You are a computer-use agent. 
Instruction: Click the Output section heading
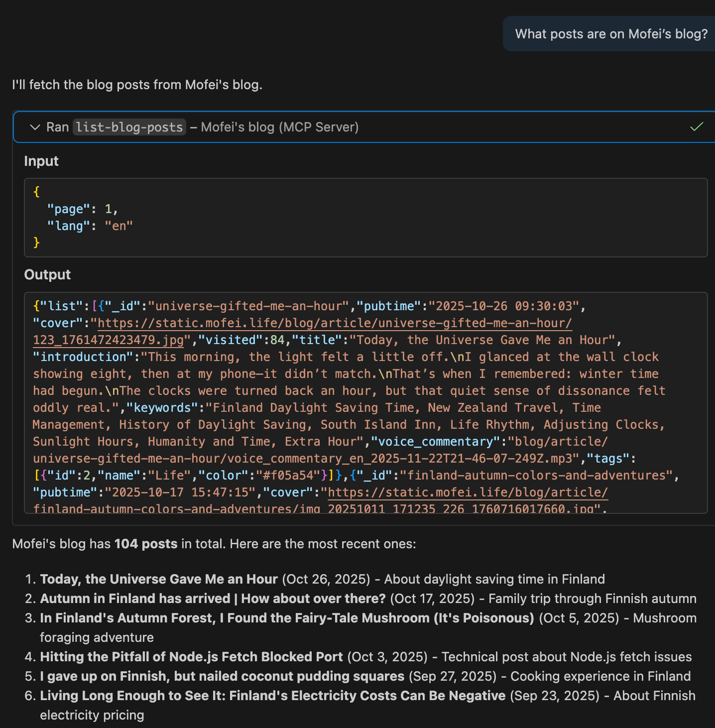point(47,275)
